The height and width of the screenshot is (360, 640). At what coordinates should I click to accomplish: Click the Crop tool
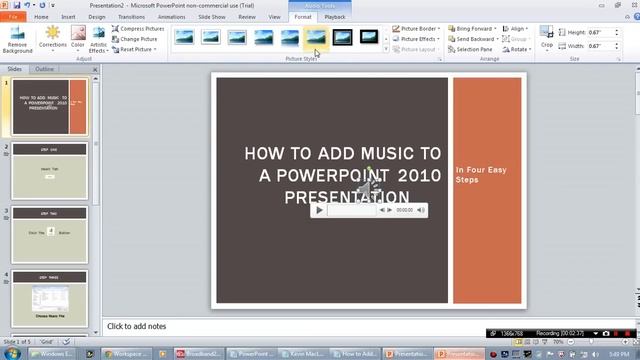[x=547, y=37]
